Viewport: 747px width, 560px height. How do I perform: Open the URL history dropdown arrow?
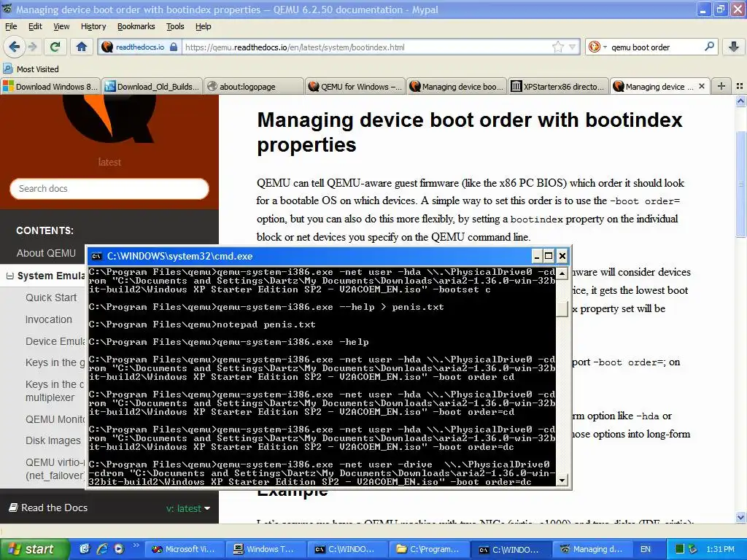572,47
